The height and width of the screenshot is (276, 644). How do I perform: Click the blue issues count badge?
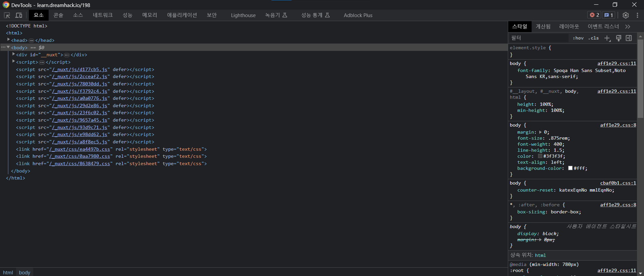609,15
